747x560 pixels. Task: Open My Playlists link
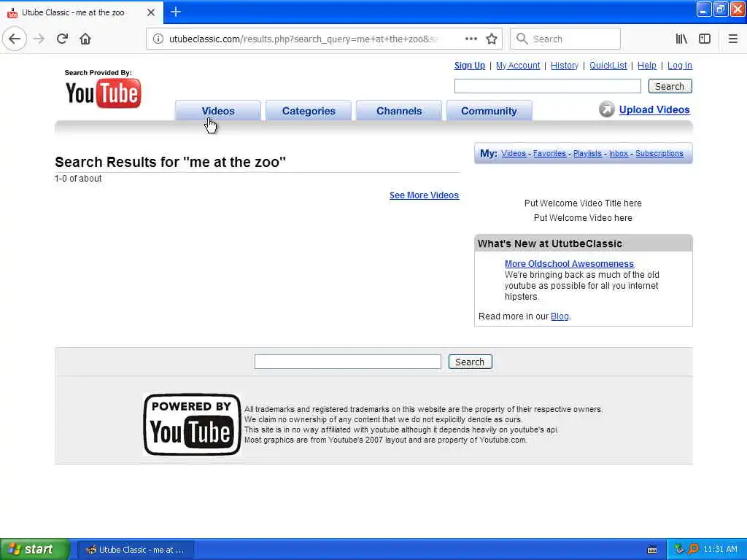click(587, 153)
